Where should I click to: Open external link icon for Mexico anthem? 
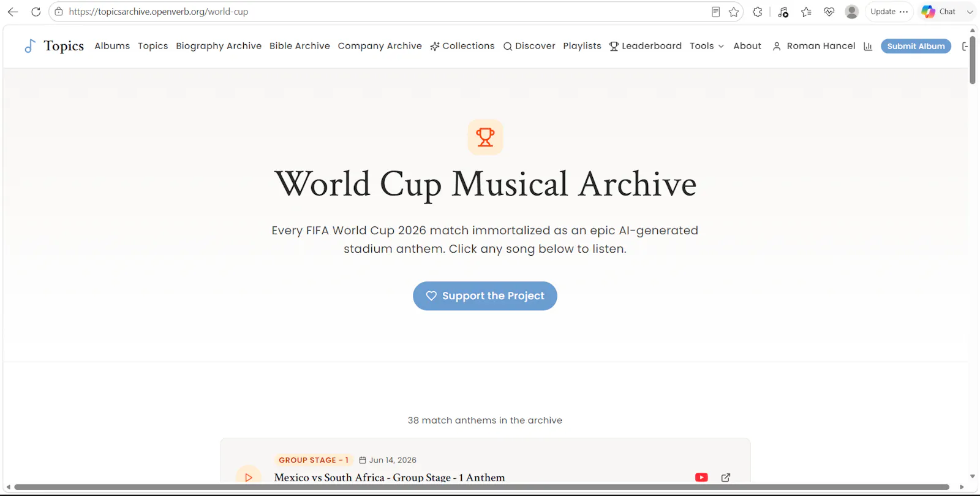click(x=726, y=478)
